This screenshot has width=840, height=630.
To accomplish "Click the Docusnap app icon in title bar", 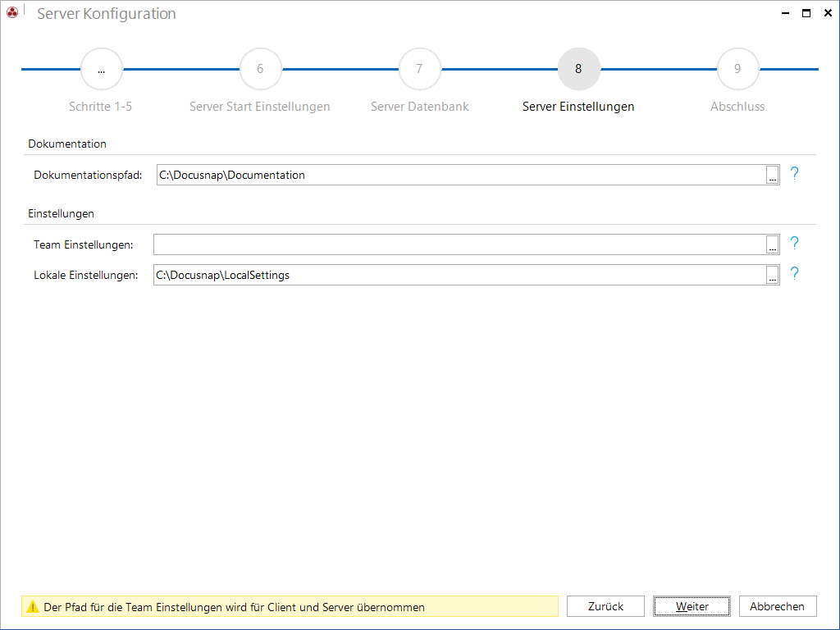I will (11, 11).
